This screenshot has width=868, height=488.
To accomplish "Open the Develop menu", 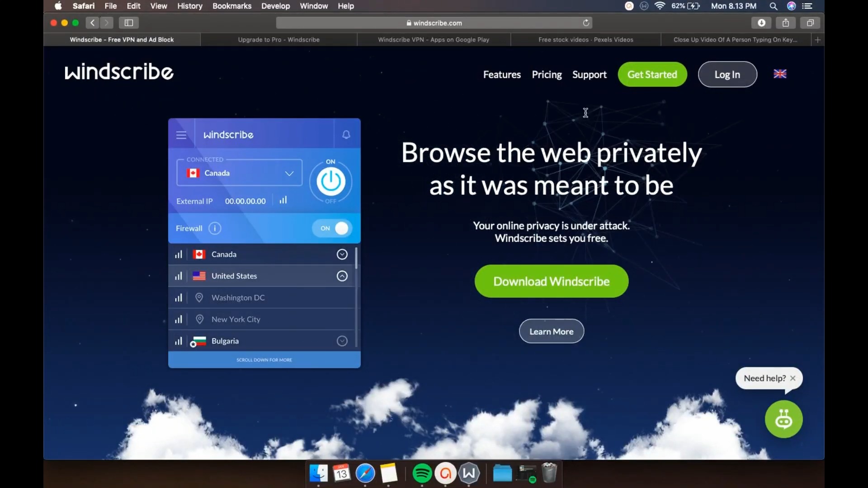I will [x=275, y=6].
